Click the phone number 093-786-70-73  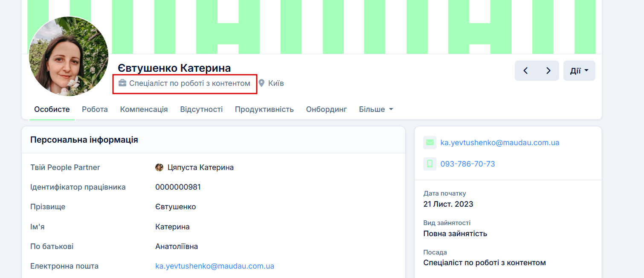[x=467, y=164]
